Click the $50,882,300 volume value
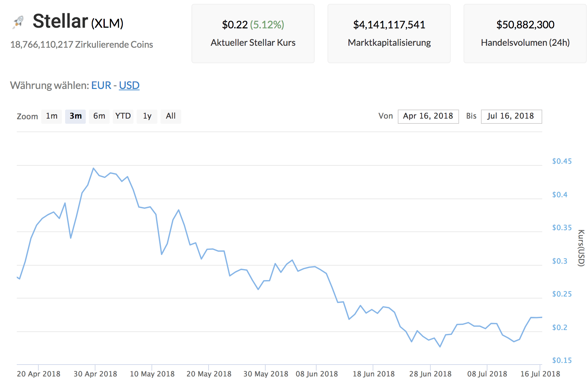The width and height of the screenshot is (588, 390). tap(525, 24)
